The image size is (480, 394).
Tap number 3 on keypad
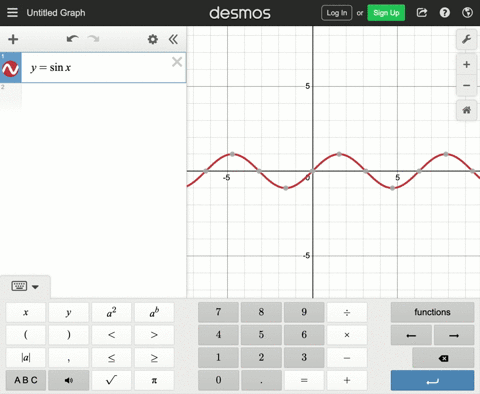[x=304, y=358]
